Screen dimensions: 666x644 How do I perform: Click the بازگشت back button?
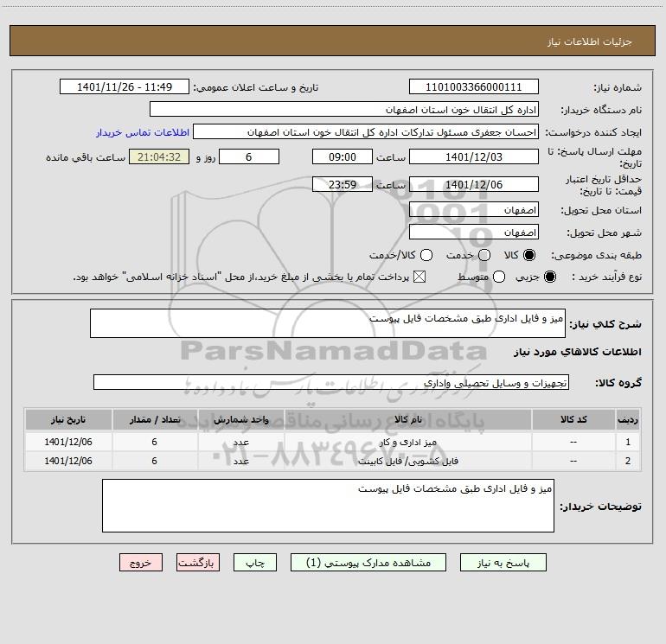198,563
